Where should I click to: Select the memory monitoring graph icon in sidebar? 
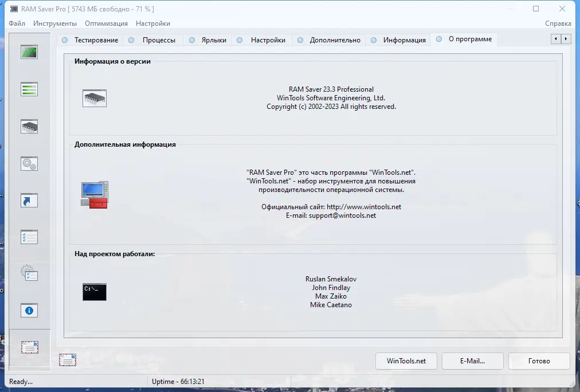click(x=29, y=52)
